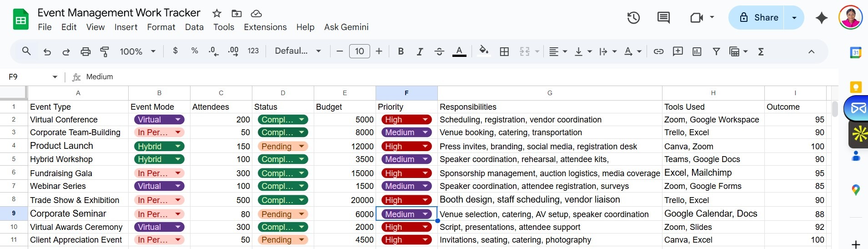
Task: Click the font size input field
Action: pyautogui.click(x=359, y=51)
